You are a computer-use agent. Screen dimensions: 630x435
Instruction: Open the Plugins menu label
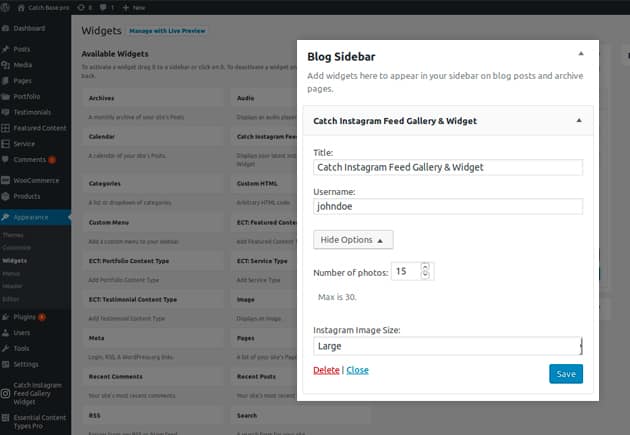[25, 317]
